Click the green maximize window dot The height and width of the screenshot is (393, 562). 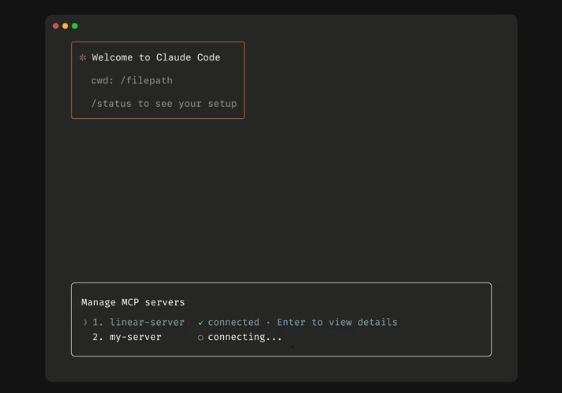pyautogui.click(x=75, y=26)
